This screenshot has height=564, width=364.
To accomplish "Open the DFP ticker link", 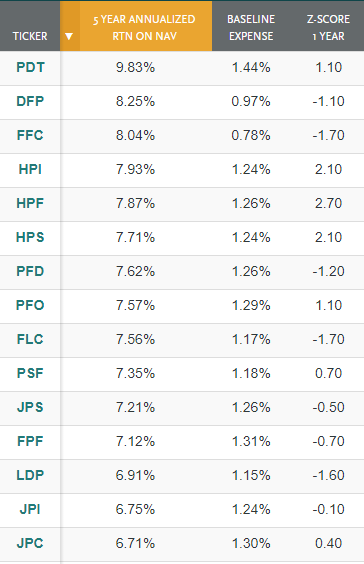I will [x=30, y=101].
